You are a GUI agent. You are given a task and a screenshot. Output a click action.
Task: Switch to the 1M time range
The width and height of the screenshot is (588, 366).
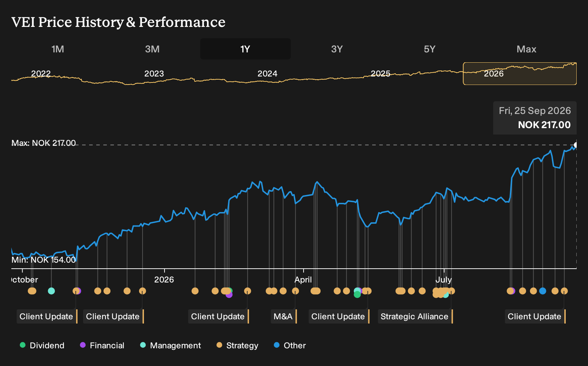click(x=58, y=49)
